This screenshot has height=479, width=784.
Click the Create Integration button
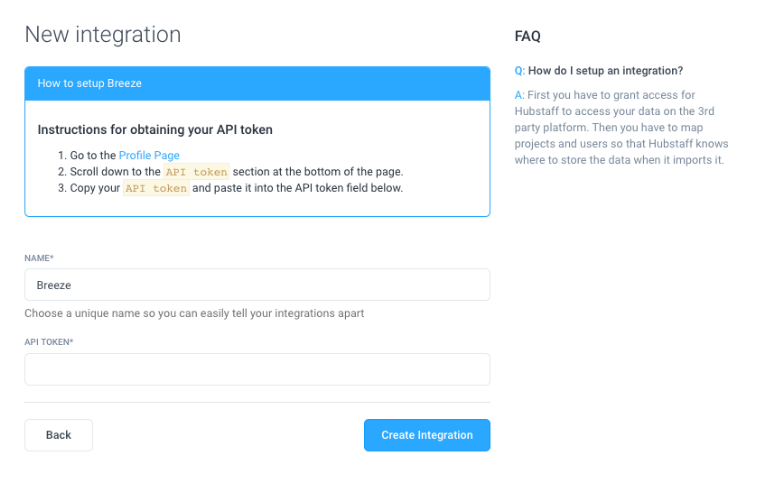coord(427,435)
